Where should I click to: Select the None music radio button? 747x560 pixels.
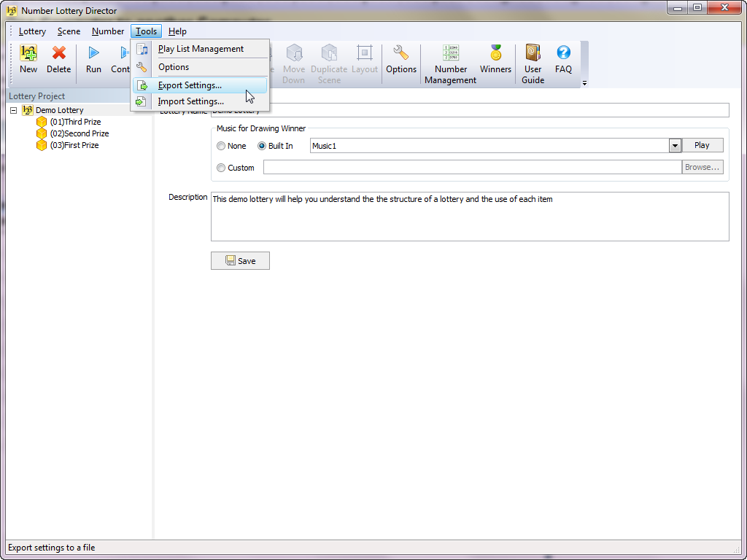[x=221, y=146]
